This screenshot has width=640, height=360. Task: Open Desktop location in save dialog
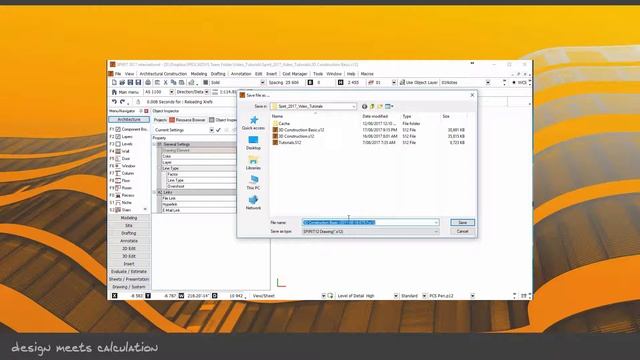point(253,143)
